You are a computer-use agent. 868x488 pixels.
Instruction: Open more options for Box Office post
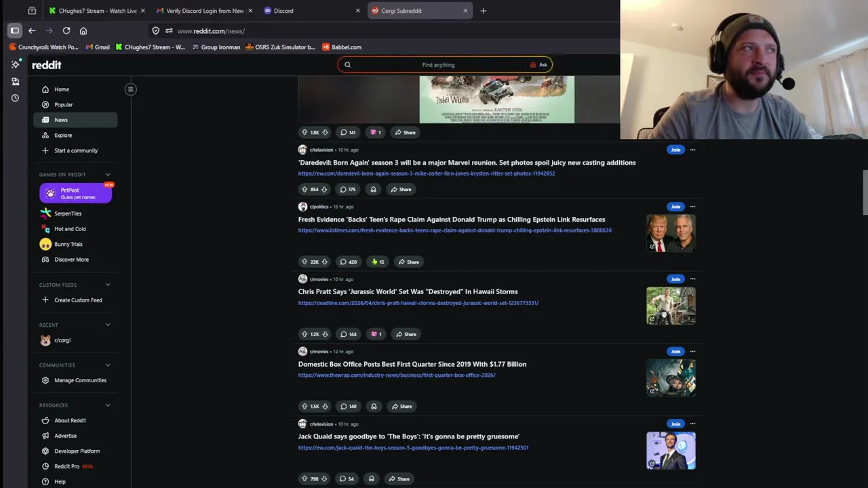click(x=692, y=352)
